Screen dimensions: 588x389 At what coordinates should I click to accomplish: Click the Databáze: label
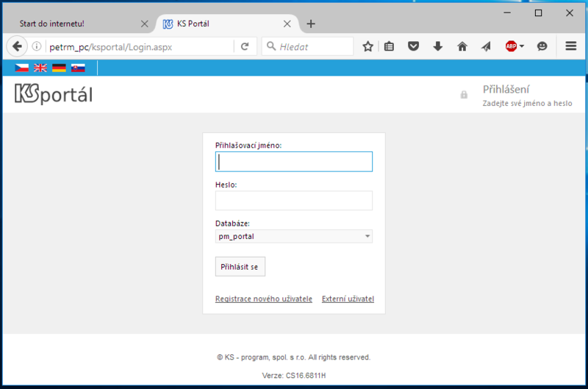point(232,224)
